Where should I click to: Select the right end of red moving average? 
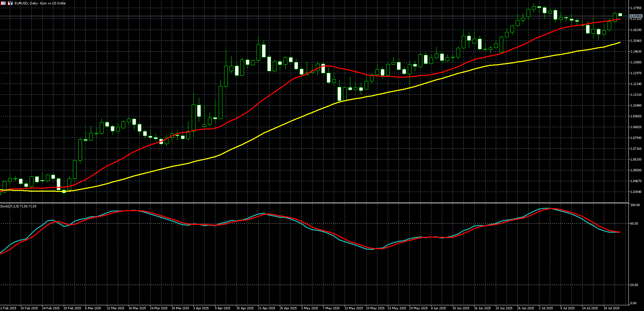tap(620, 19)
